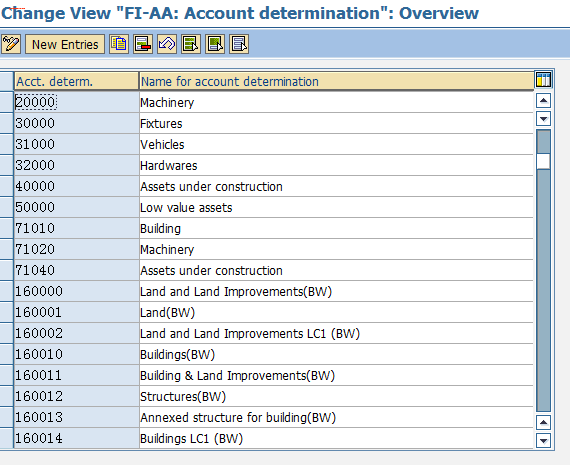Click the account number 30000 cell
The image size is (570, 465).
tap(76, 123)
